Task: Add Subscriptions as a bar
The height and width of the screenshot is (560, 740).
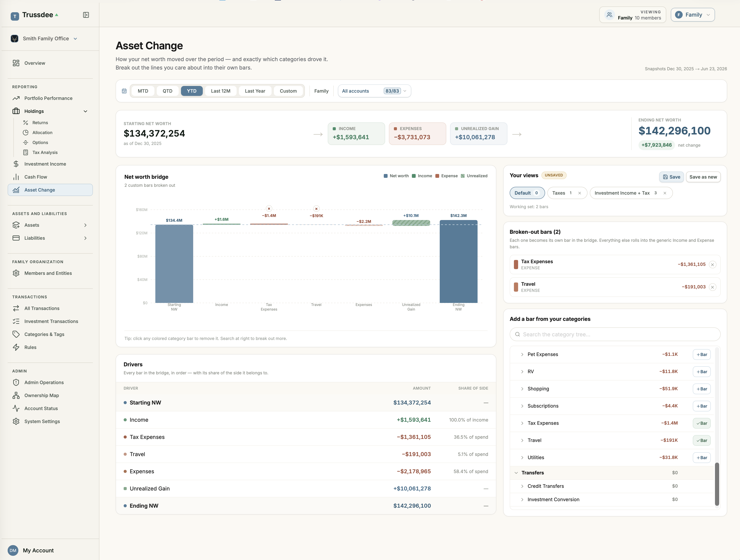Action: pos(702,406)
